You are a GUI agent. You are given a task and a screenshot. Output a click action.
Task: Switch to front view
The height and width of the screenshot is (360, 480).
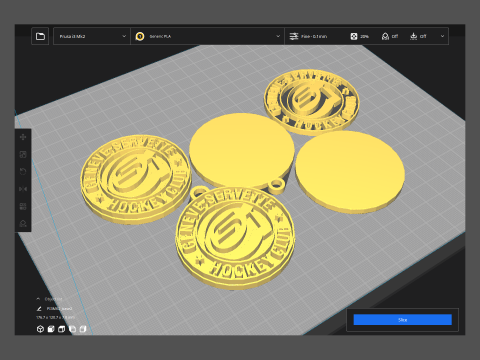[51, 329]
